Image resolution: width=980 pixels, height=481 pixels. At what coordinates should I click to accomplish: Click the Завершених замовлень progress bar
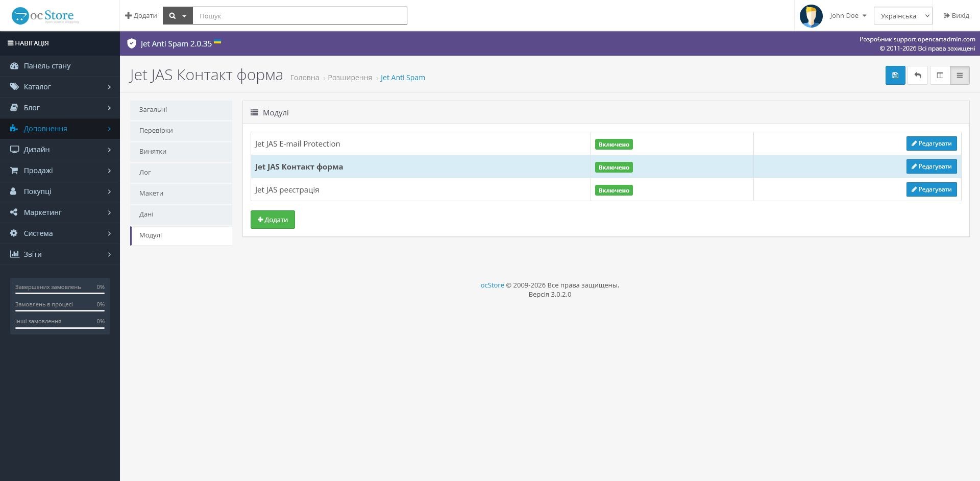point(60,294)
